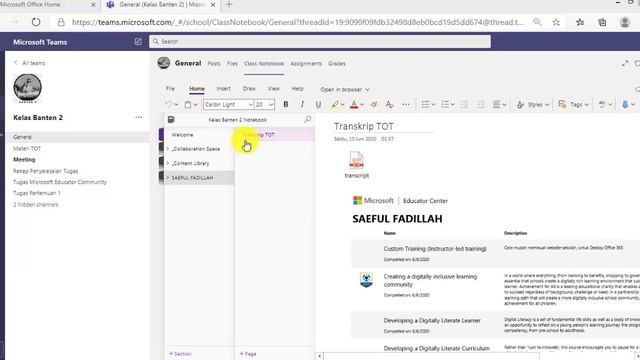Show the 2 hidden channels
This screenshot has width=640, height=360.
click(x=36, y=204)
